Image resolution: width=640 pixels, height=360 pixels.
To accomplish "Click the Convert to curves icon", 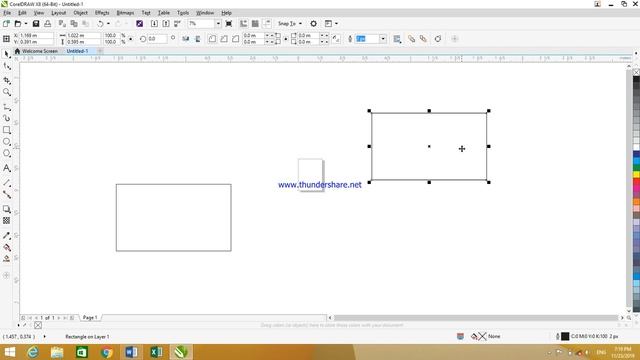I will (x=438, y=39).
